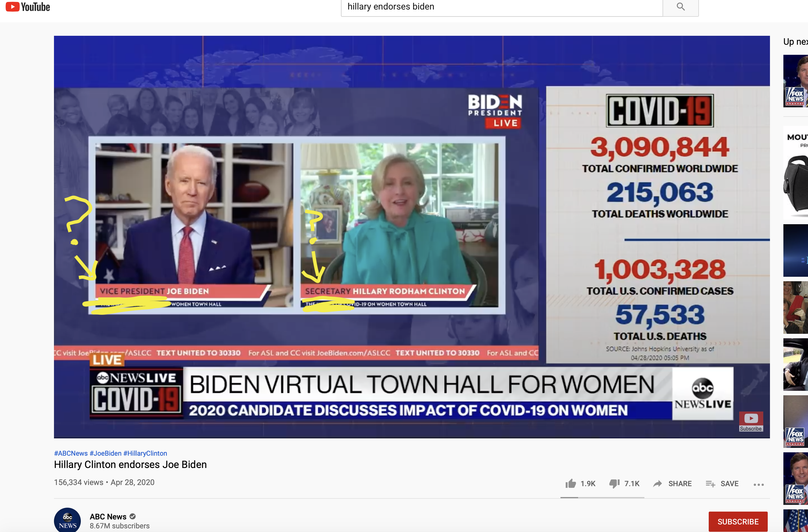Click the thumbs up to like the video
The image size is (808, 532).
point(571,483)
